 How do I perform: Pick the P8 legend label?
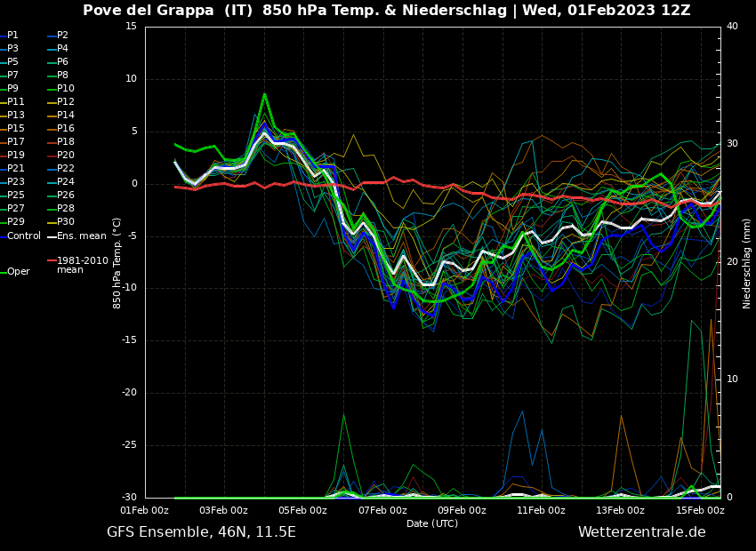62,76
